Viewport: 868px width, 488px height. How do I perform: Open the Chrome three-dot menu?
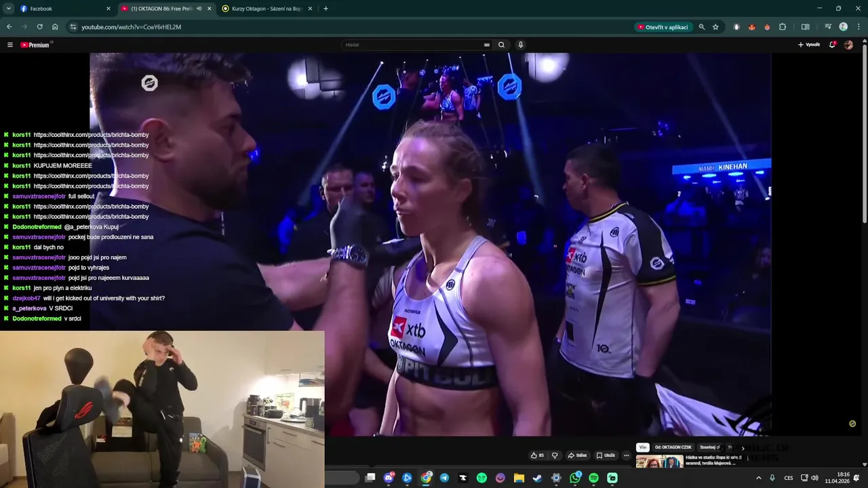click(x=857, y=27)
